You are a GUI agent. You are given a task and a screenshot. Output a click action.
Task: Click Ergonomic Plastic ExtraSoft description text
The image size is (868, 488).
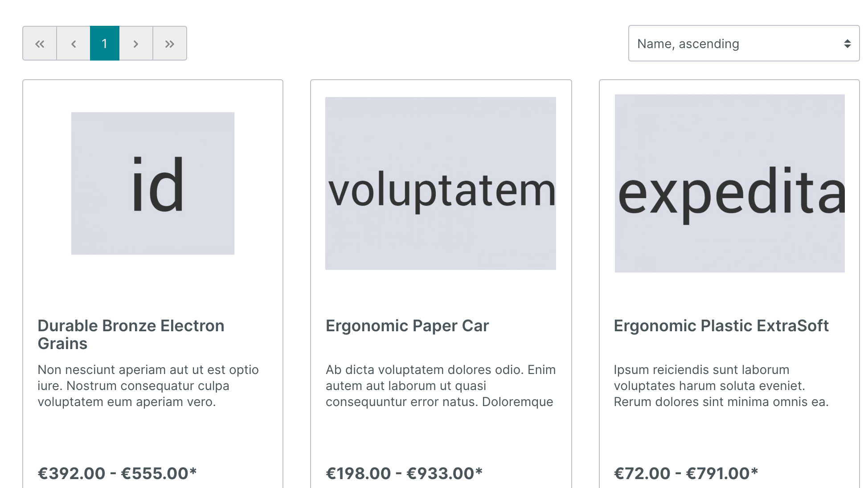point(721,386)
